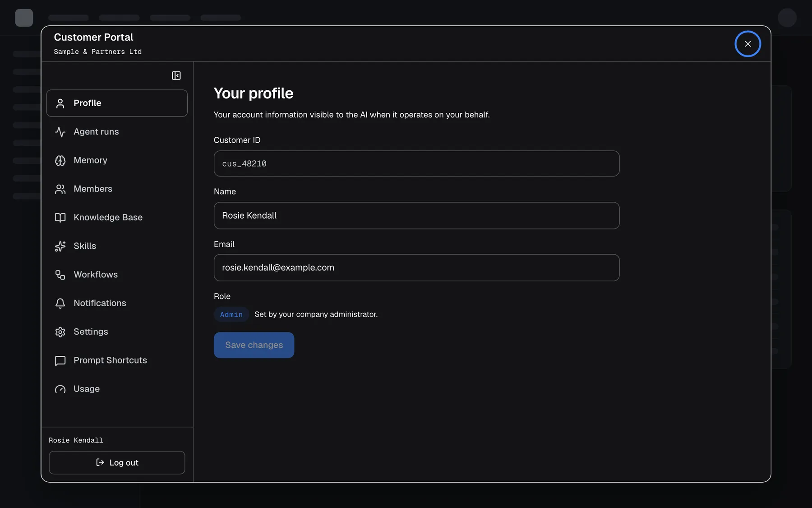The height and width of the screenshot is (508, 812).
Task: Open Members using the people icon
Action: click(60, 189)
